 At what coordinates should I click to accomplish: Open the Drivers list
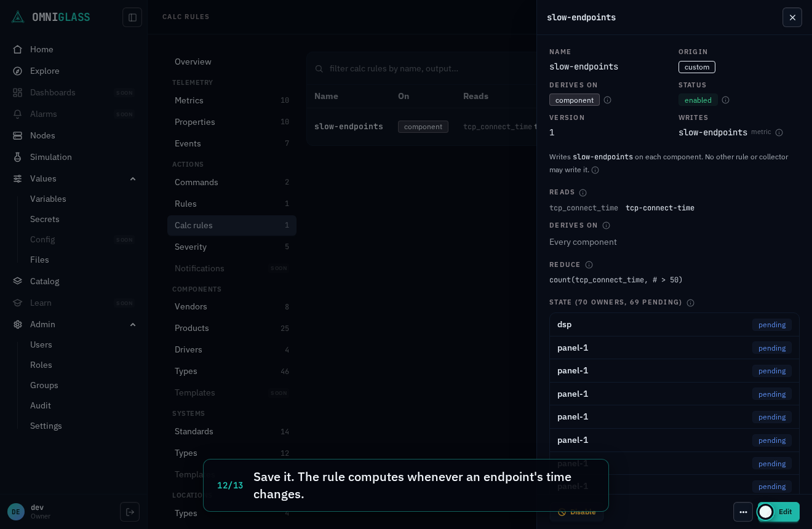(232, 349)
